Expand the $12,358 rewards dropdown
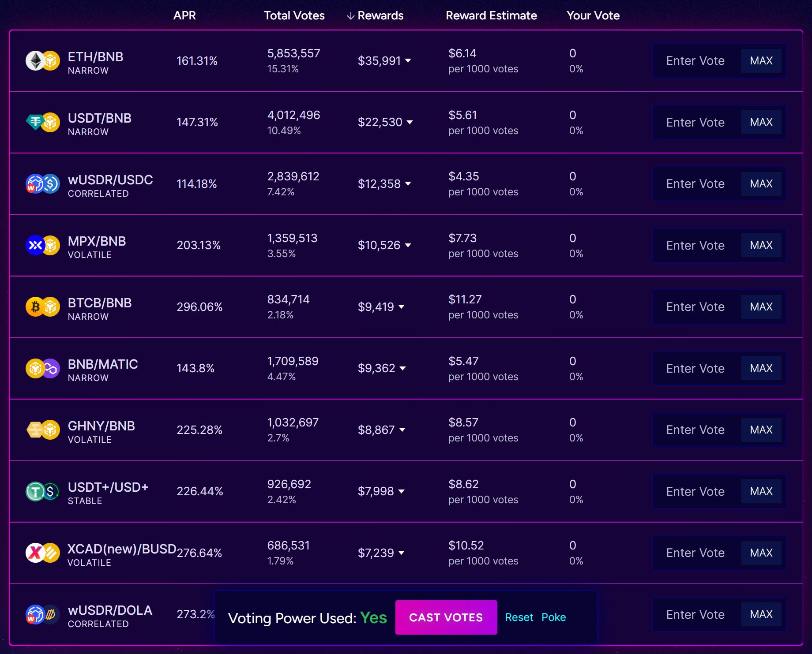Viewport: 812px width, 654px height. pos(408,184)
